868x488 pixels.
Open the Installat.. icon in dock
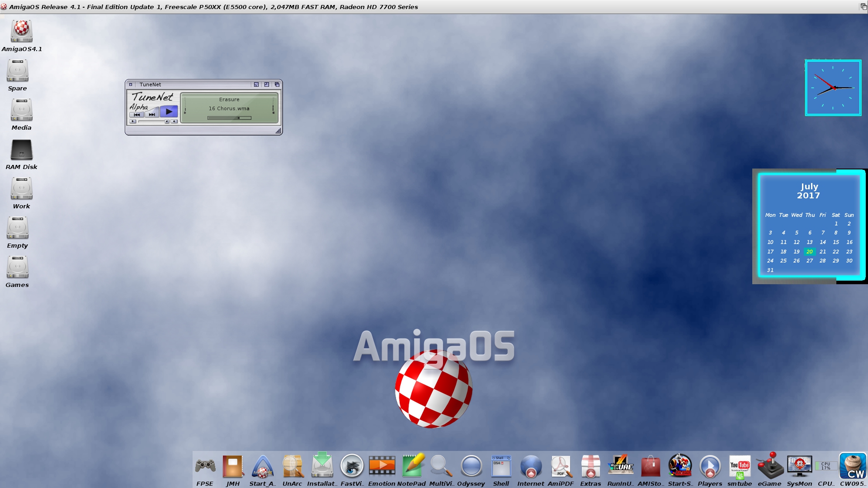click(322, 465)
